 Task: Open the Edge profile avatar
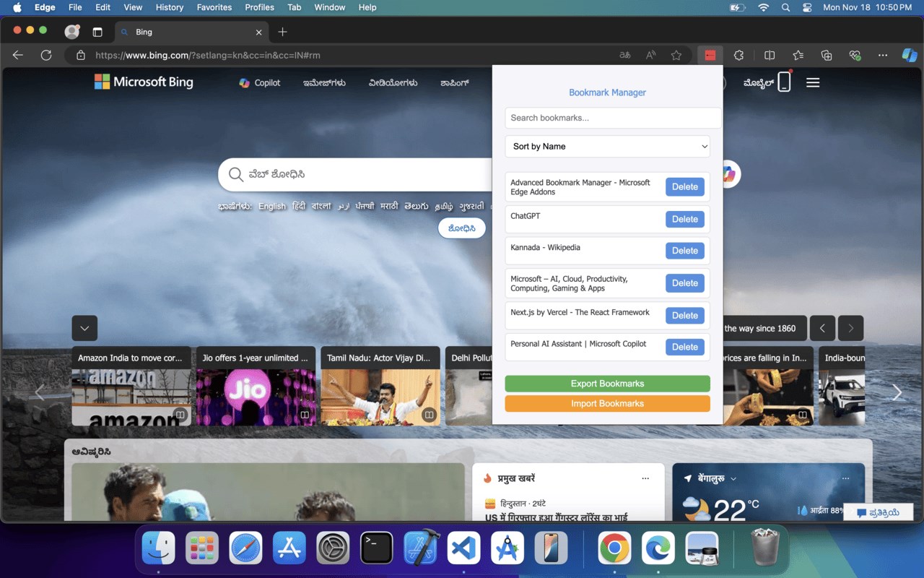click(x=72, y=32)
